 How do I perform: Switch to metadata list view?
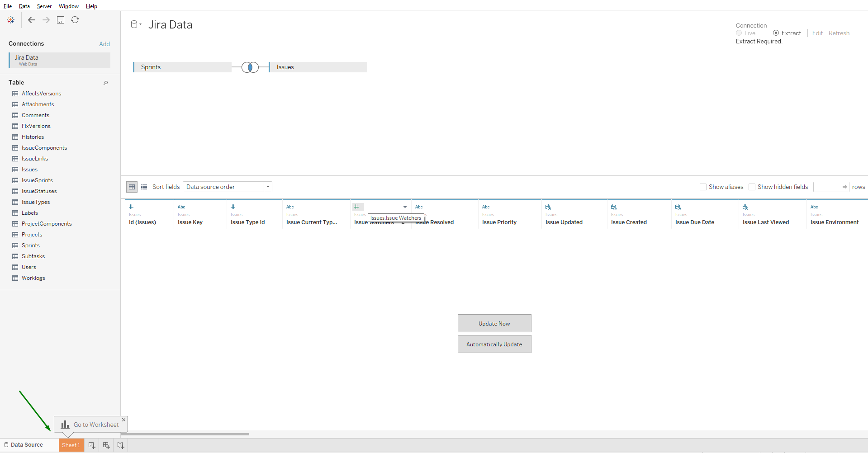point(144,187)
